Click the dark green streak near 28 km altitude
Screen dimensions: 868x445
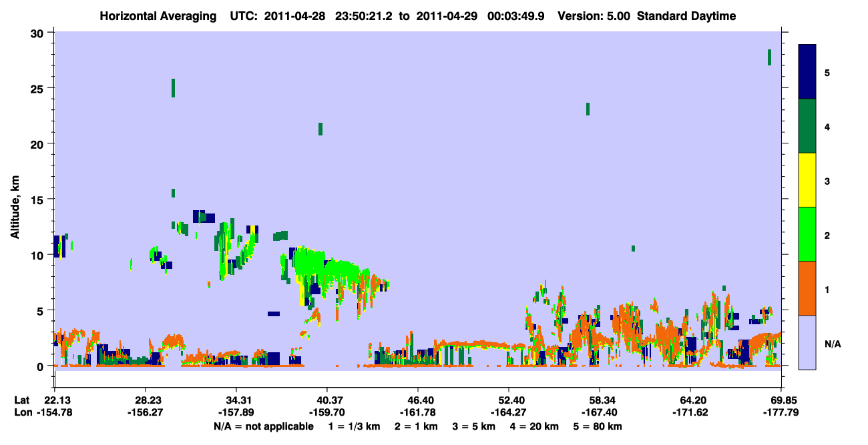pos(770,57)
